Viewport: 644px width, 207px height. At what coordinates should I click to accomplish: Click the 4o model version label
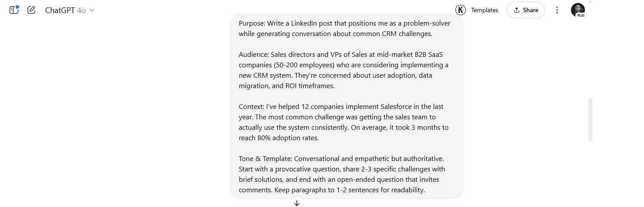point(81,10)
